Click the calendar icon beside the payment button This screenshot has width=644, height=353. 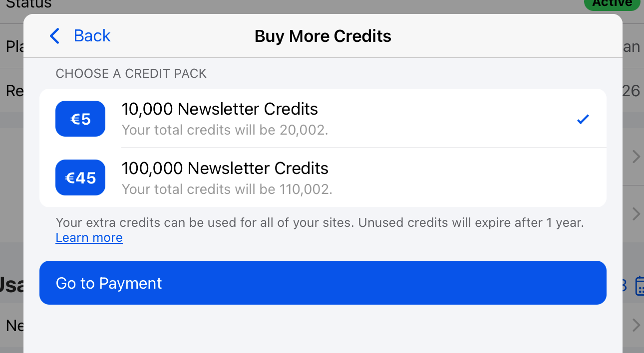(x=639, y=286)
